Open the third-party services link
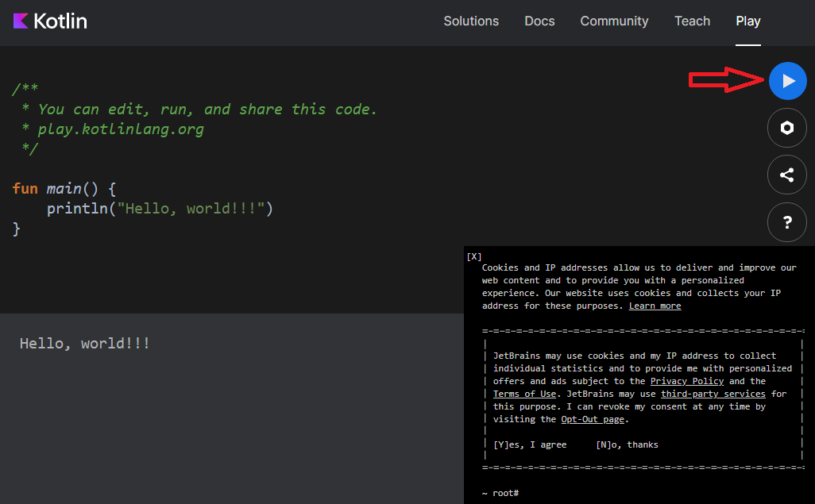Image resolution: width=815 pixels, height=504 pixels. [713, 394]
